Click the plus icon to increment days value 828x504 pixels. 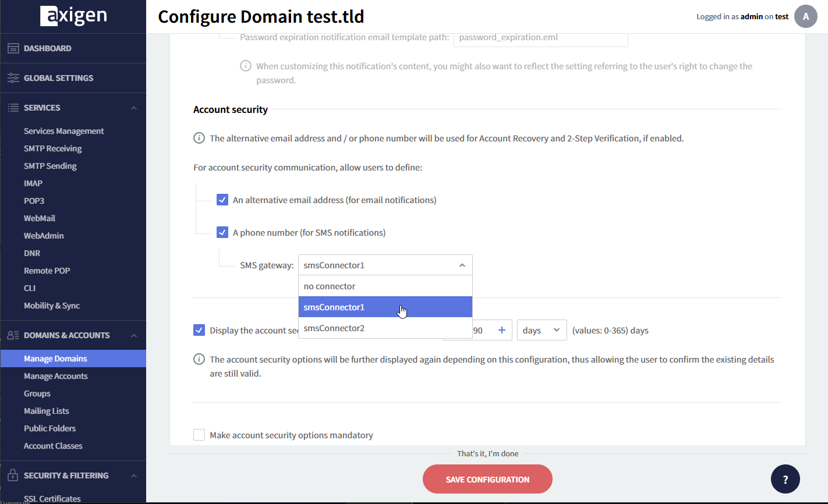501,330
